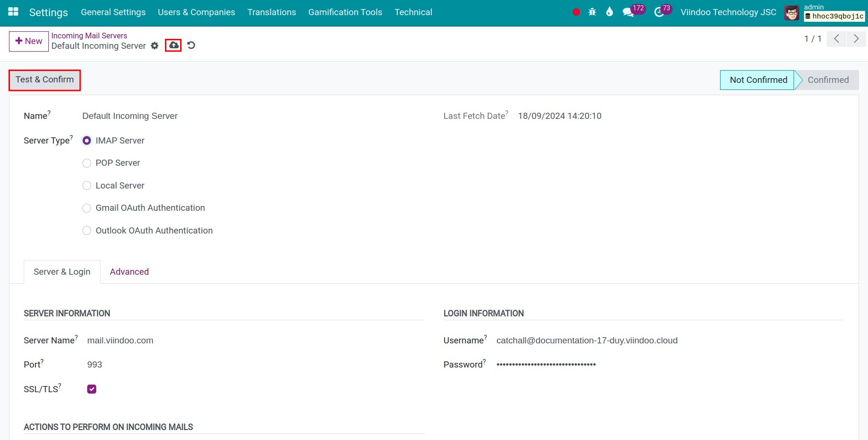Image resolution: width=868 pixels, height=440 pixels.
Task: Discard changes with the undo arrow icon
Action: [x=191, y=45]
